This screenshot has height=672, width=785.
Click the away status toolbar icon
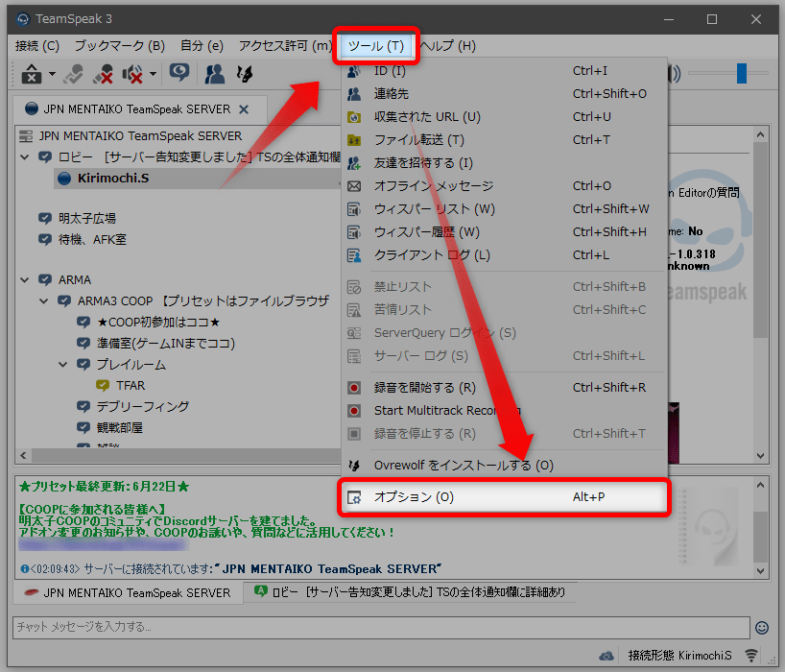click(32, 74)
